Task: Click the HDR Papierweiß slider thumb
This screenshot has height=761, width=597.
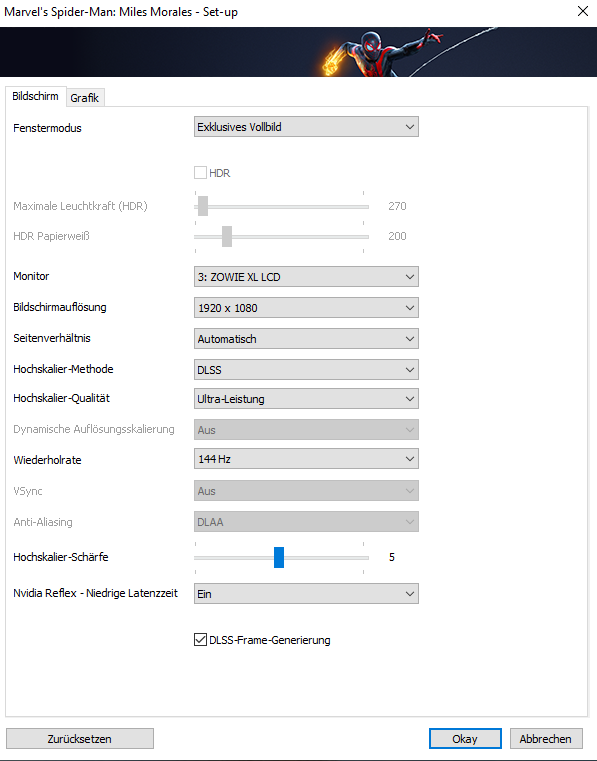Action: [x=227, y=236]
